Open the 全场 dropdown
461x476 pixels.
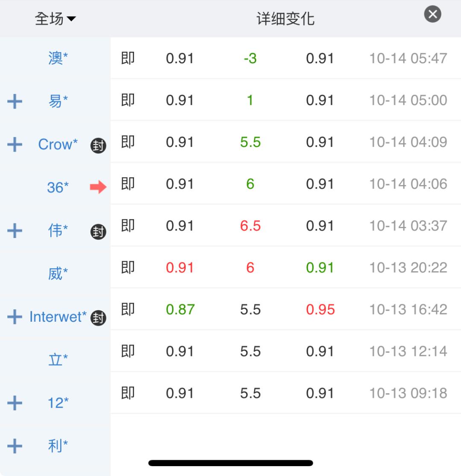(55, 19)
